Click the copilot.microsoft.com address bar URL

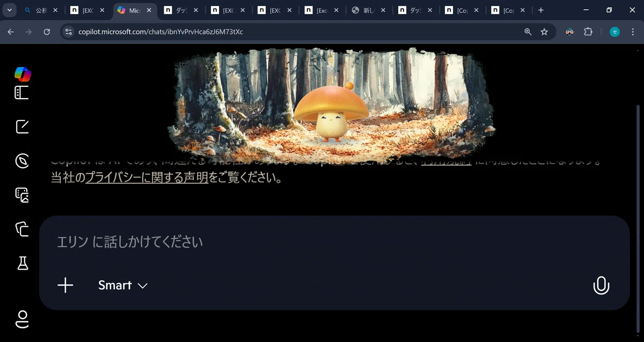(160, 32)
